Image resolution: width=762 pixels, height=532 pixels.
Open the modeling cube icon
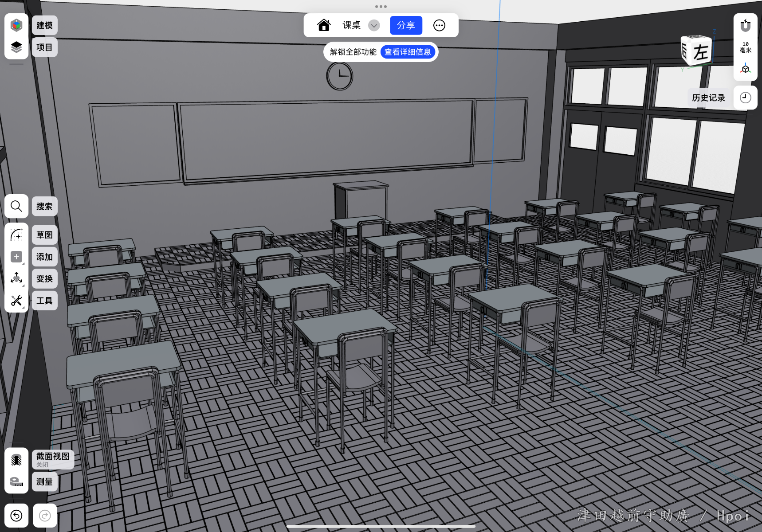click(16, 25)
